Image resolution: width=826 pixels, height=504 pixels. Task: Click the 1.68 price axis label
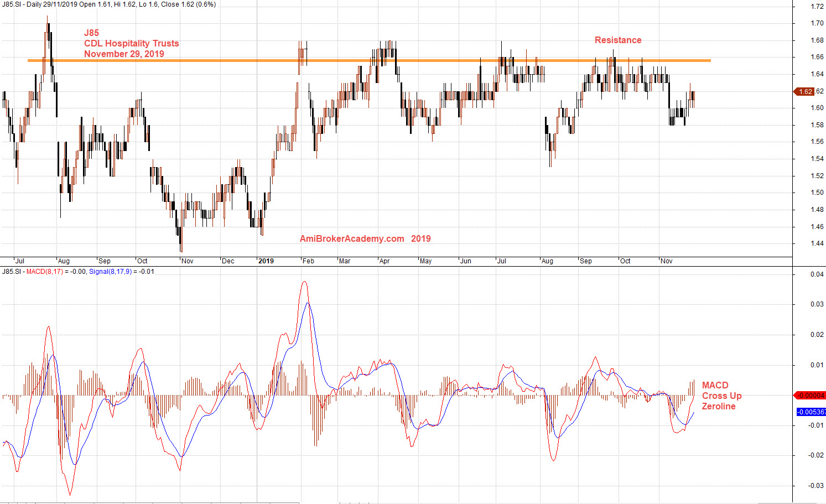817,40
